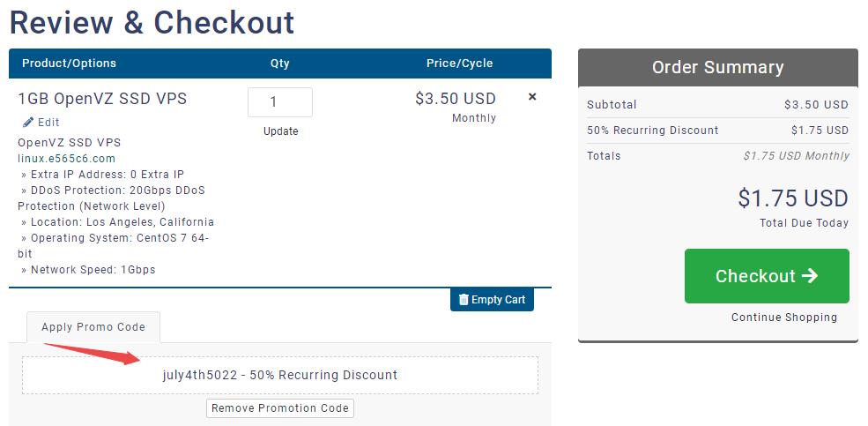868x426 pixels.
Task: Click the pencil Edit icon
Action: [28, 123]
